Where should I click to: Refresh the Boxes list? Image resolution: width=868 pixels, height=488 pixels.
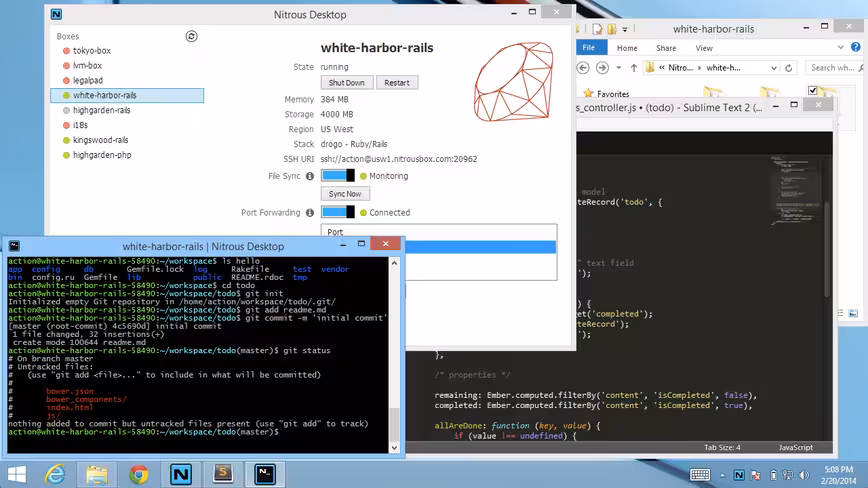coord(192,37)
